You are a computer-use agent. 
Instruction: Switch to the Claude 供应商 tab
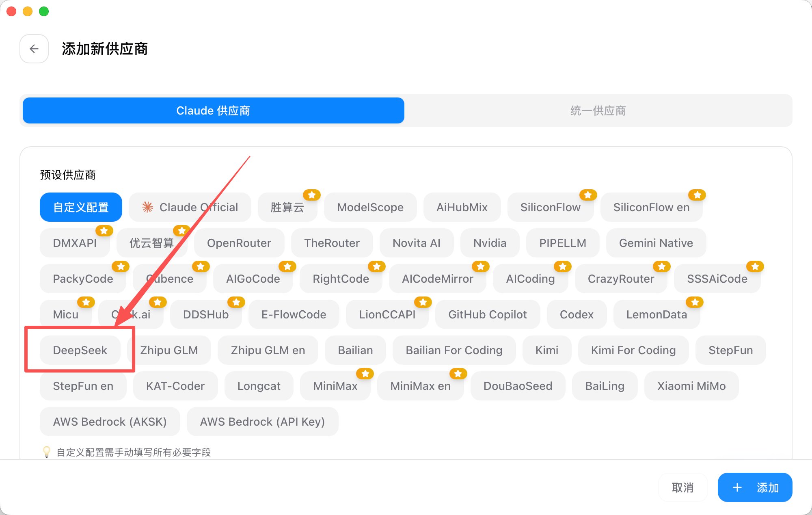click(x=214, y=110)
